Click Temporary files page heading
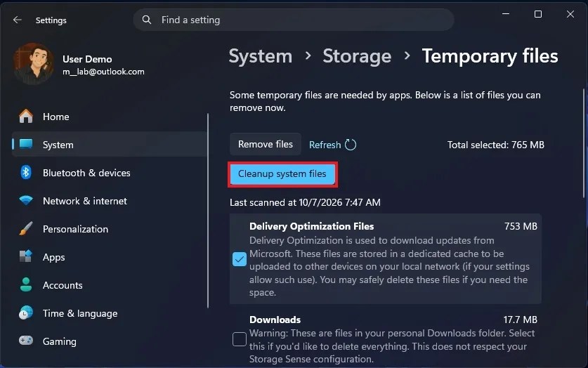 click(x=490, y=56)
